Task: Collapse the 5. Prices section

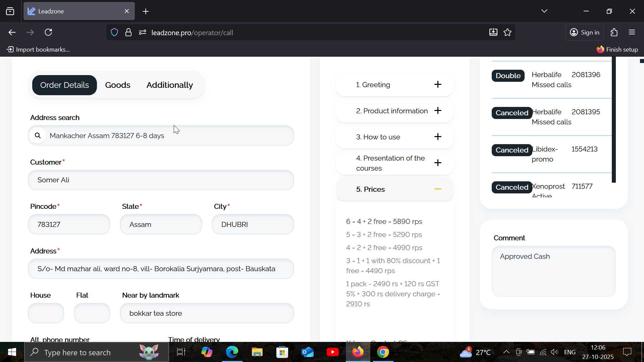Action: pyautogui.click(x=438, y=189)
